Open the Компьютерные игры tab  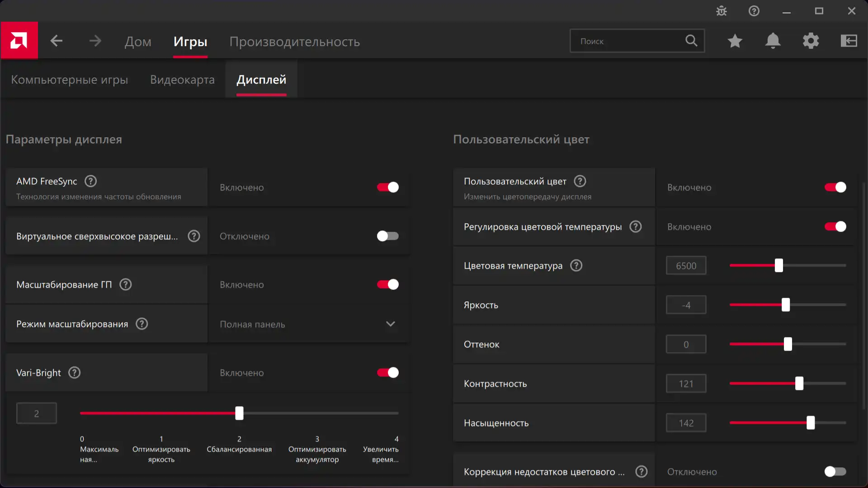pyautogui.click(x=70, y=80)
